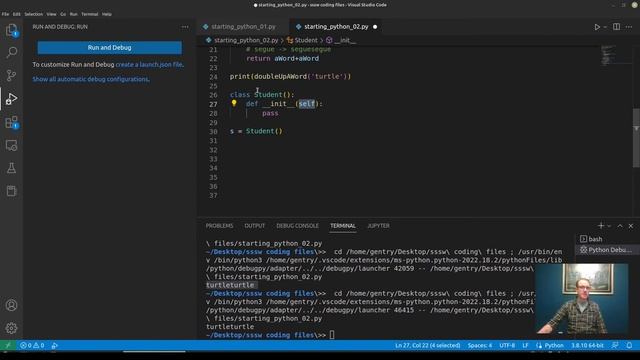
Task: Switch to the starting_python_01.py tab
Action: 242,27
